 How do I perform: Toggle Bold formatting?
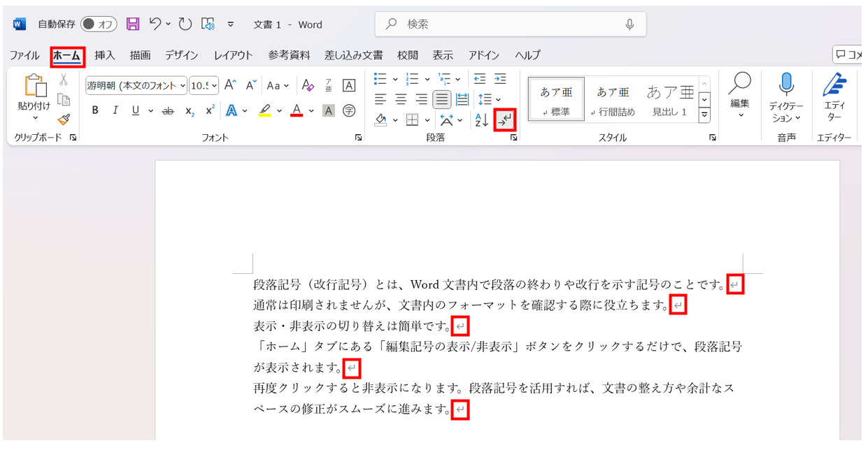click(x=95, y=110)
